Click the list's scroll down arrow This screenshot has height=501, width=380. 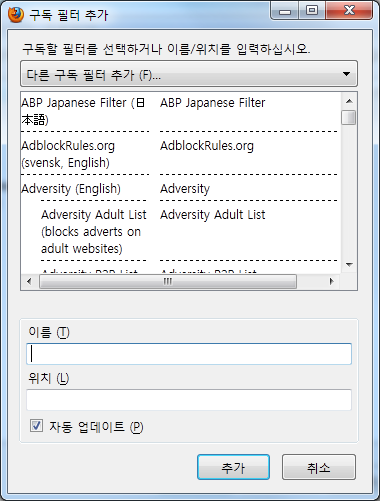pos(349,265)
